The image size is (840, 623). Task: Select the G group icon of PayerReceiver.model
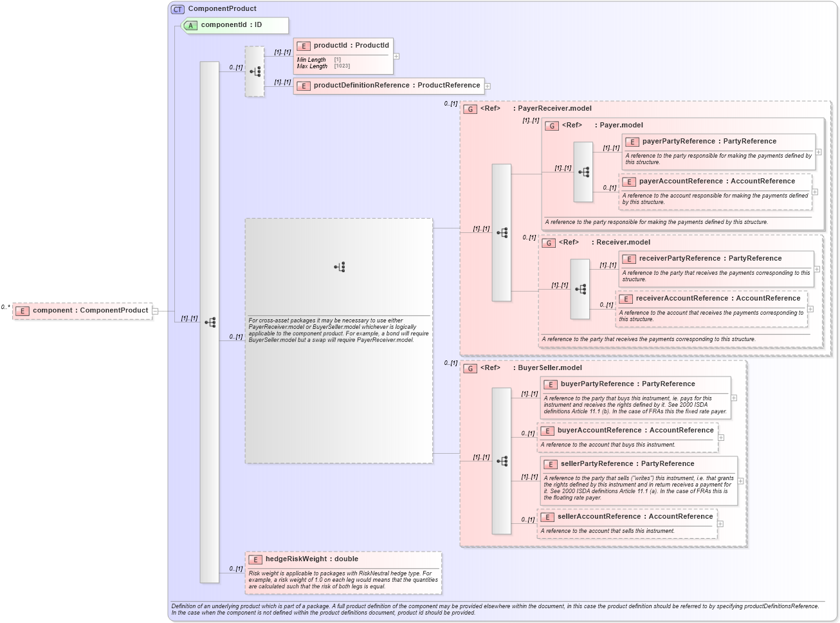click(x=470, y=109)
